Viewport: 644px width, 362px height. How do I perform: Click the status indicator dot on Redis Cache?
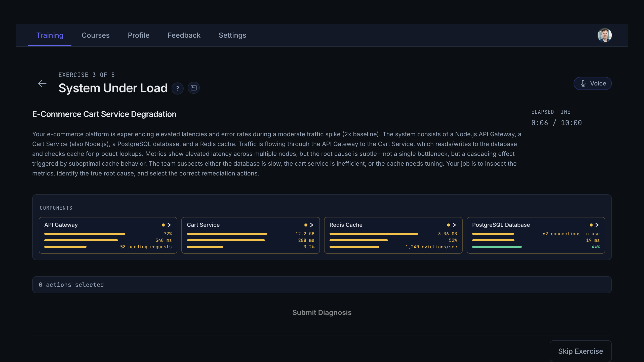(448, 225)
